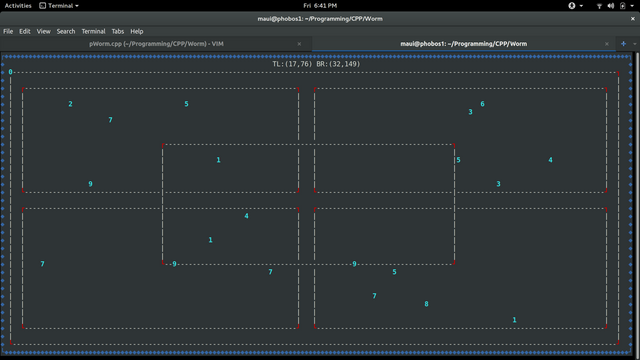Image resolution: width=640 pixels, height=360 pixels.
Task: Click the cyan 8 in the bottom-right box
Action: point(427,304)
